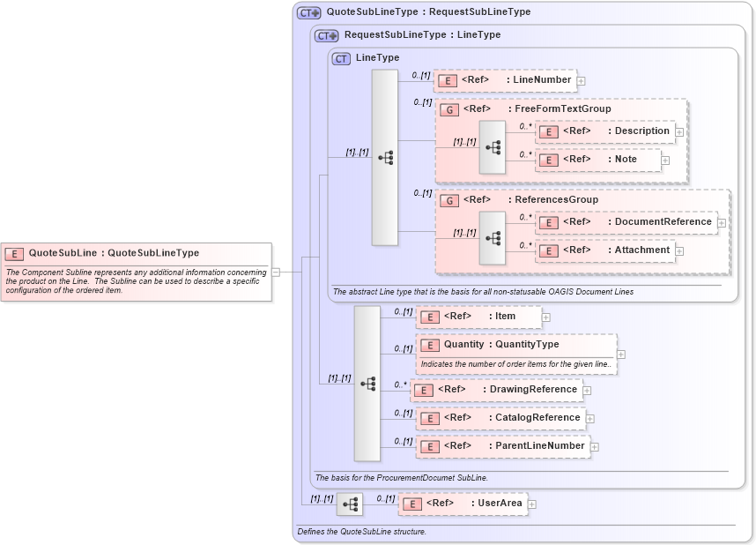Select the Attachment element icon
The height and width of the screenshot is (545, 756).
click(x=548, y=250)
